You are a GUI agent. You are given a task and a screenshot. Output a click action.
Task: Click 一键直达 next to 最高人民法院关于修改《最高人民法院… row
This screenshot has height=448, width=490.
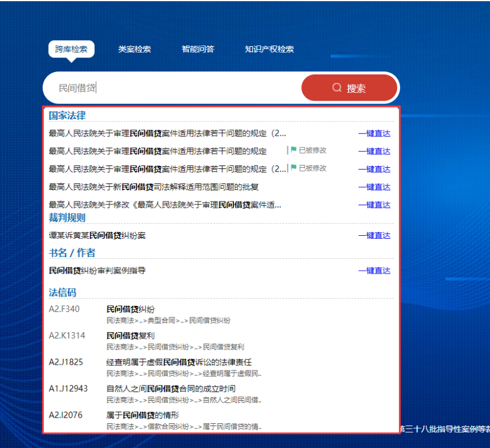[x=374, y=204]
